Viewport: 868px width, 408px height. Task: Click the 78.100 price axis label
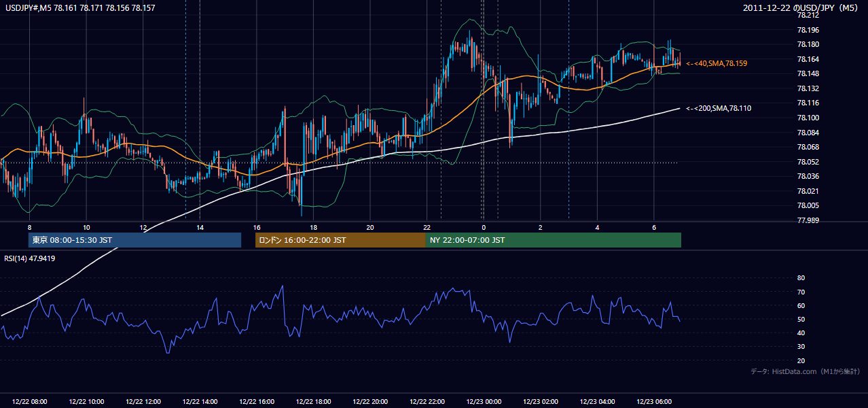[x=808, y=118]
